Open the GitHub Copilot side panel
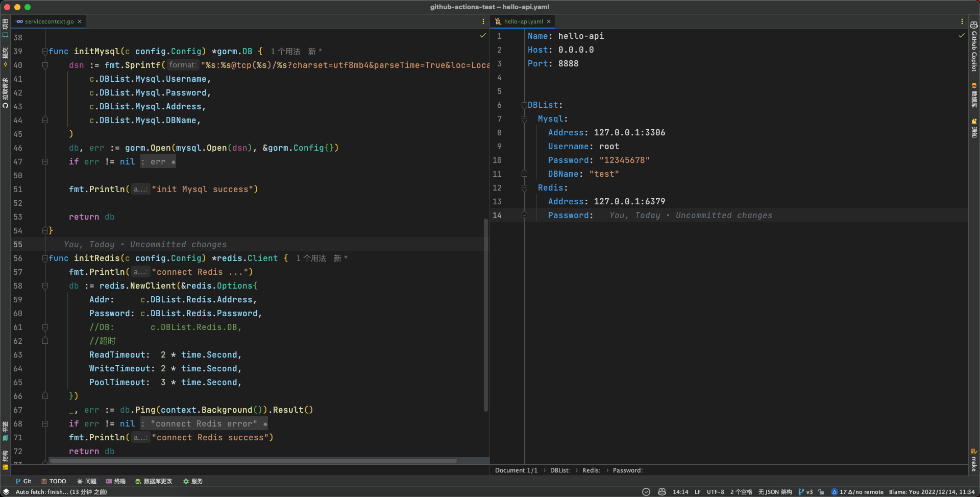The height and width of the screenshot is (497, 980). [x=974, y=46]
